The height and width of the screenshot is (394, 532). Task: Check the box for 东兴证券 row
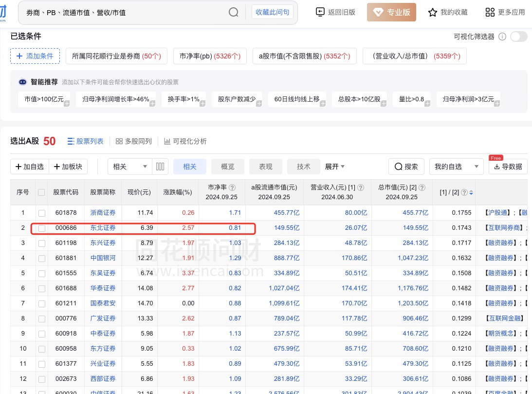(x=42, y=244)
